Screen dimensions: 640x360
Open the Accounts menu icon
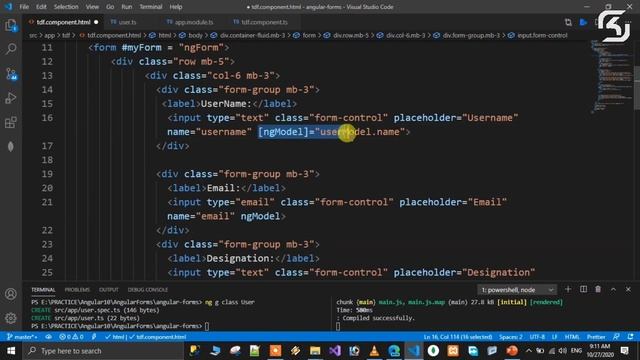[11, 294]
